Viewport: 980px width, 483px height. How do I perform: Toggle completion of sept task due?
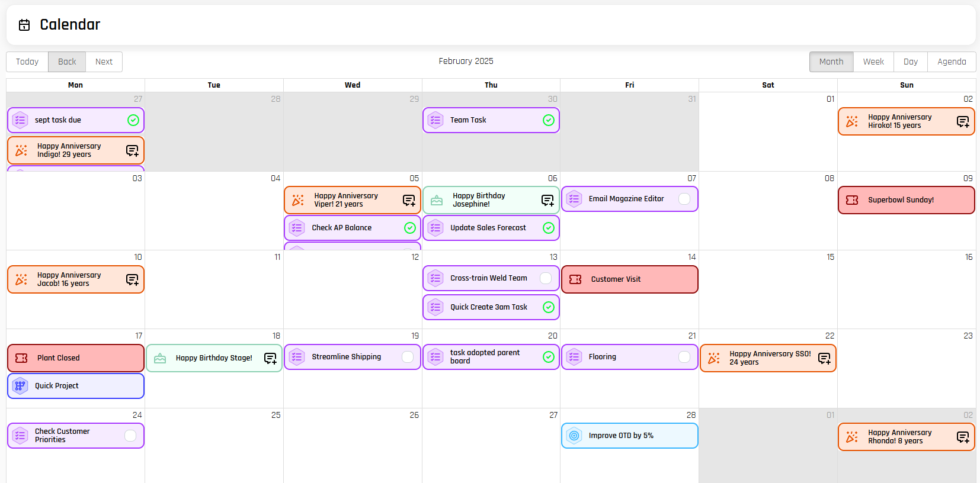pos(133,120)
